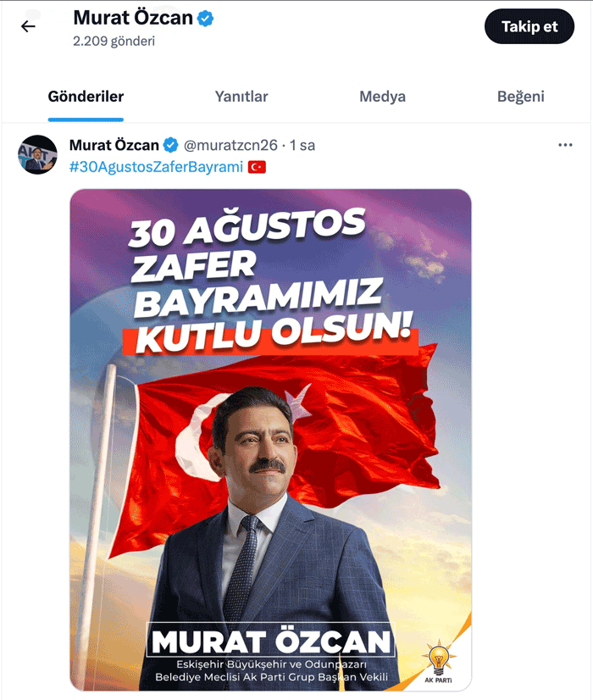The width and height of the screenshot is (593, 700).
Task: Click the 1 sa post timestamp
Action: 302,145
